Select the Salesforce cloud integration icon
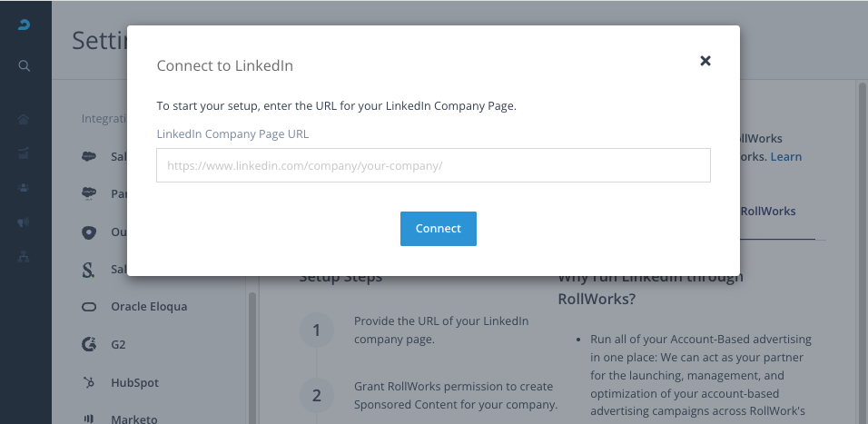The image size is (868, 424). [x=89, y=157]
